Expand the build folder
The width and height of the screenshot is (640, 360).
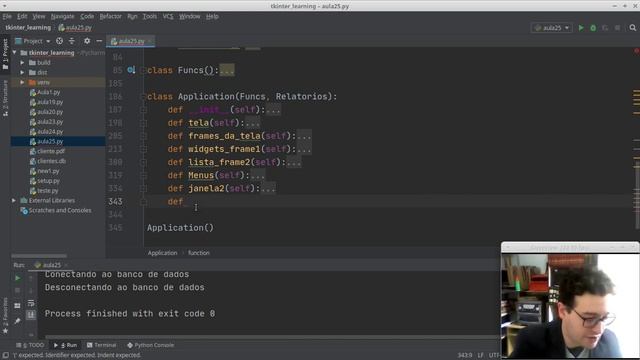pyautogui.click(x=22, y=62)
